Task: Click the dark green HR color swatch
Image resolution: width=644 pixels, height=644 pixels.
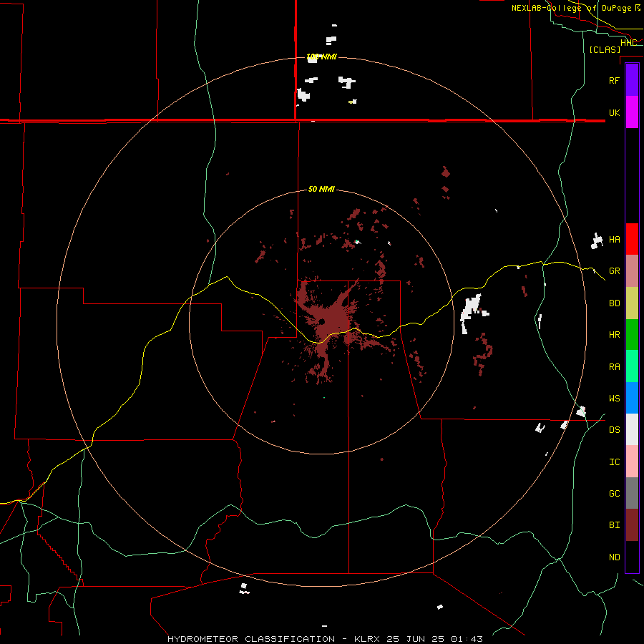Action: (632, 335)
